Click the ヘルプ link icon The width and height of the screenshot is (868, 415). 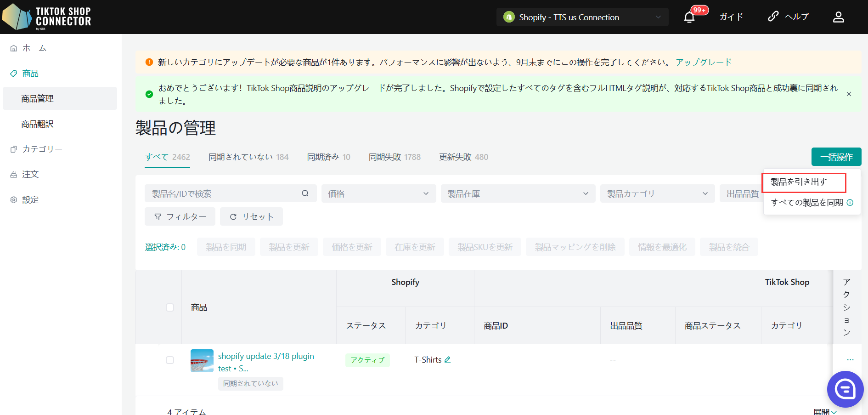[773, 17]
